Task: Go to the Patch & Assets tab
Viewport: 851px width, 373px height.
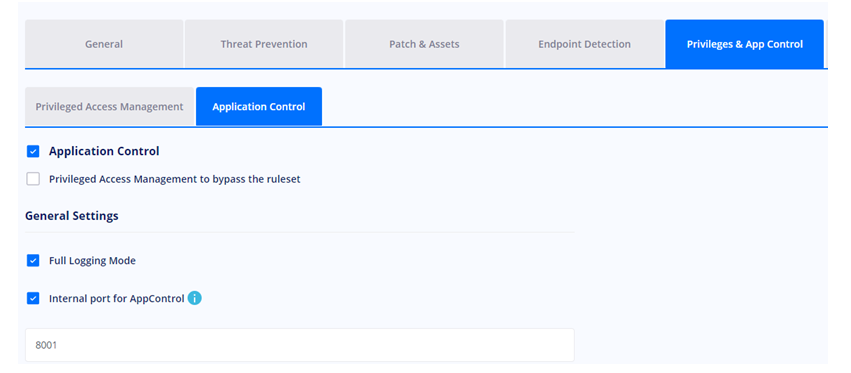Action: (x=424, y=44)
